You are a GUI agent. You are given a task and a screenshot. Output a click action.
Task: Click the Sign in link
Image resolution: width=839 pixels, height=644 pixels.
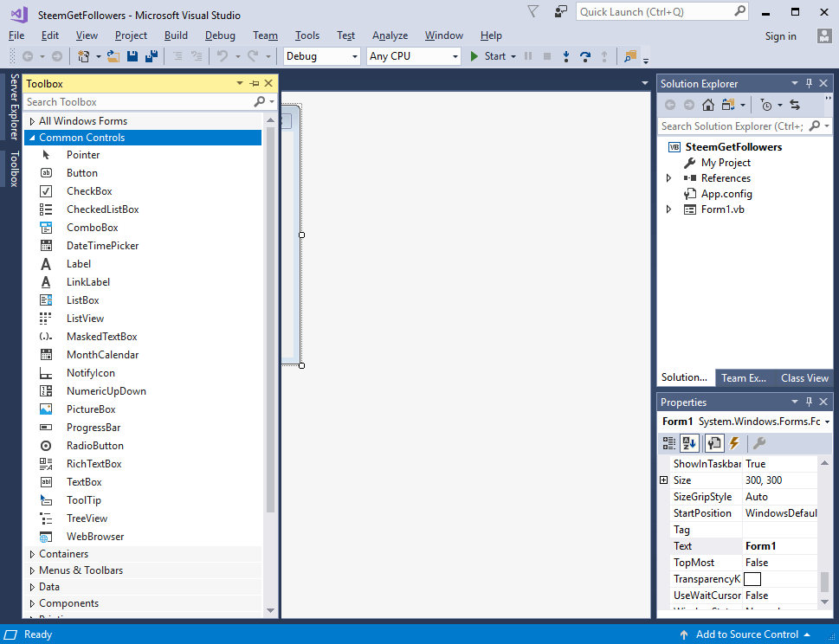point(781,36)
